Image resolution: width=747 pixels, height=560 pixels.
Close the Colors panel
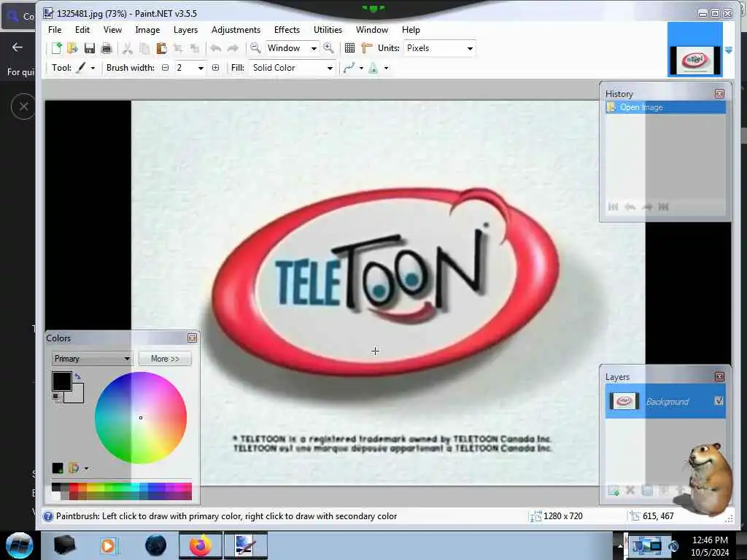pyautogui.click(x=192, y=338)
